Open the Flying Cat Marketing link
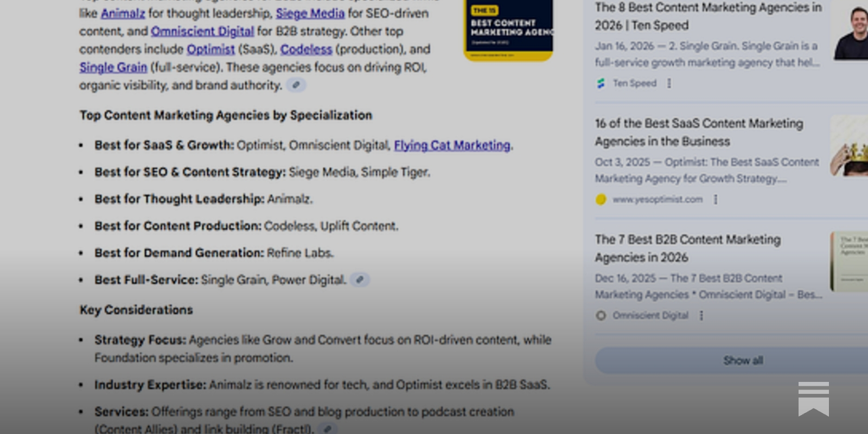The width and height of the screenshot is (868, 434). coord(452,145)
